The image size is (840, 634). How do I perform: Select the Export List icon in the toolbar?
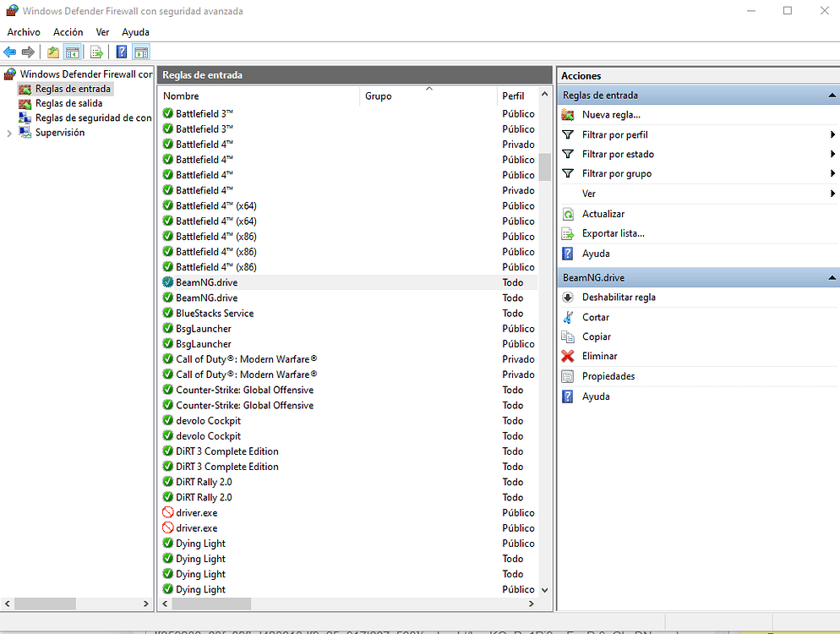click(x=97, y=52)
